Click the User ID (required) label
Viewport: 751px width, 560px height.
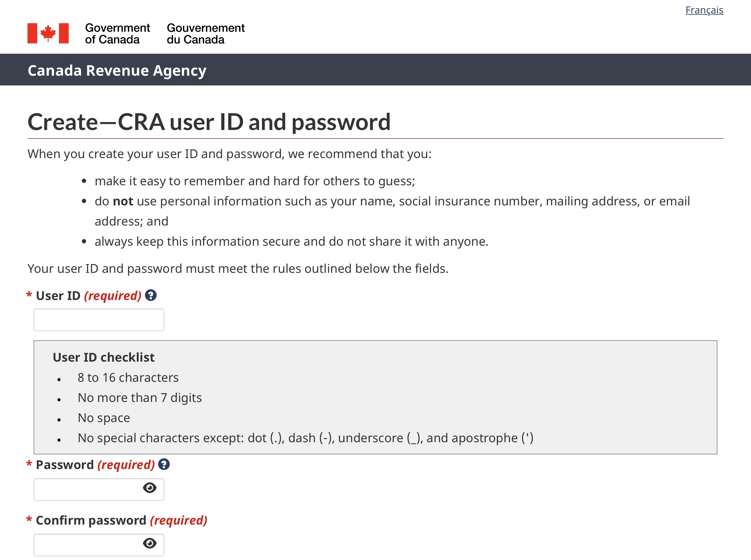88,296
